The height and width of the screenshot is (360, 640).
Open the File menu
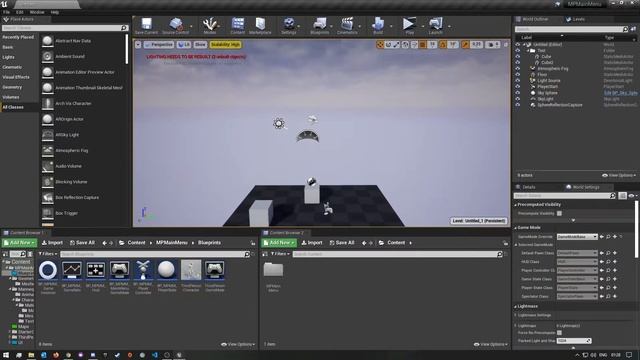point(7,12)
